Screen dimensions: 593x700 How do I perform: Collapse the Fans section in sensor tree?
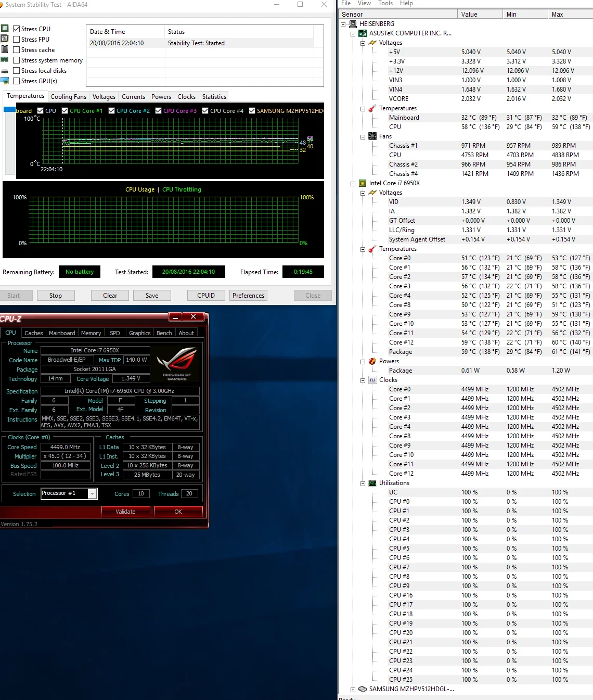point(363,136)
